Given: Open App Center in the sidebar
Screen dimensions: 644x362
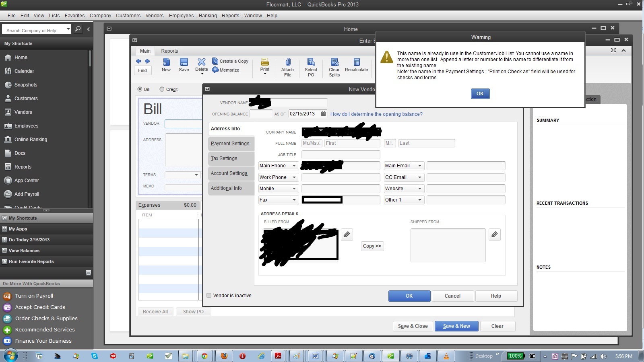Looking at the screenshot, I should 27,181.
